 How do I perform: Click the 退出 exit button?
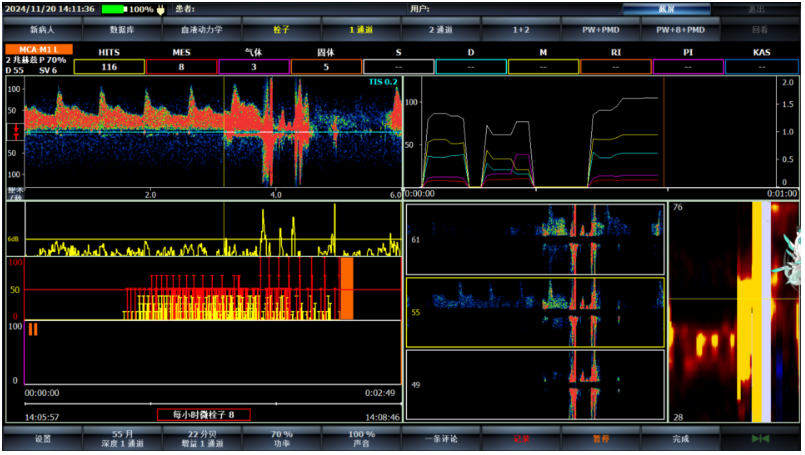(x=756, y=9)
